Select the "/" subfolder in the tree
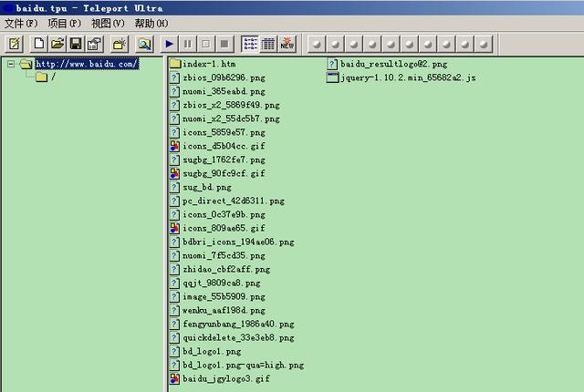Viewport: 584px width, 392px height. 52,77
